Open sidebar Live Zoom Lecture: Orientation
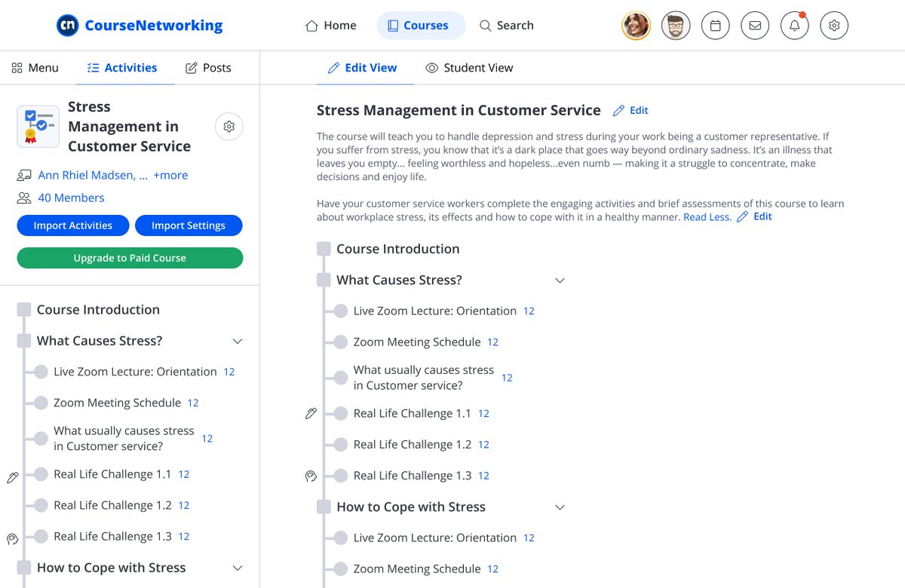Image resolution: width=905 pixels, height=588 pixels. pyautogui.click(x=135, y=372)
